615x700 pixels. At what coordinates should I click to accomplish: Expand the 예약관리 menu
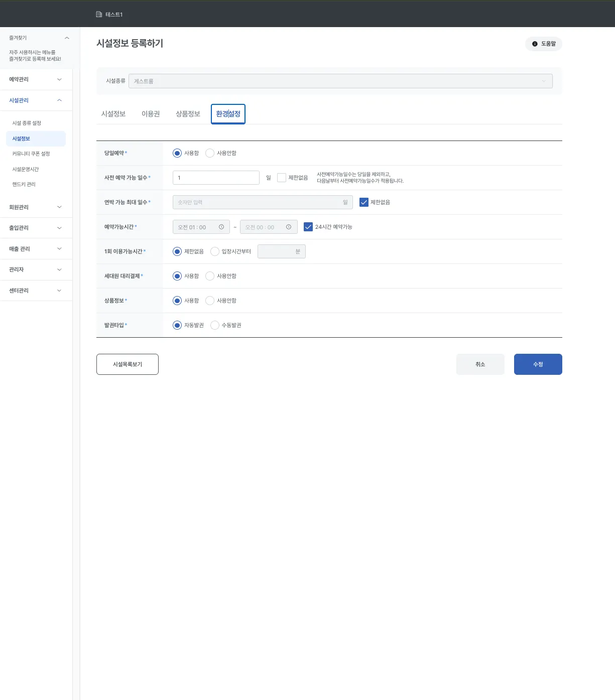pos(36,80)
